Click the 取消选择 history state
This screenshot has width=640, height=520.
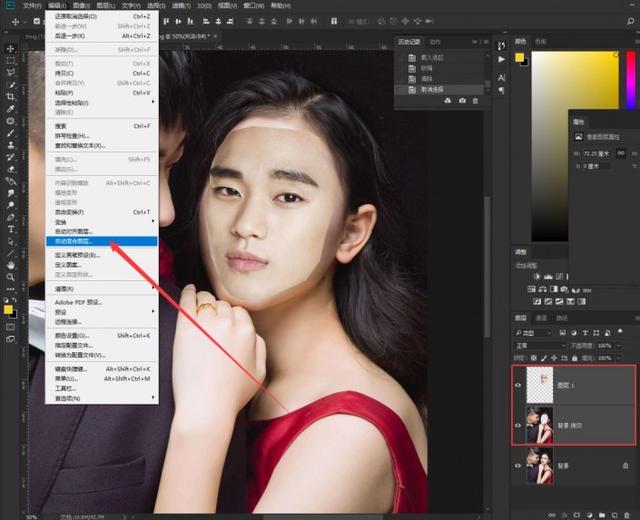tap(430, 88)
